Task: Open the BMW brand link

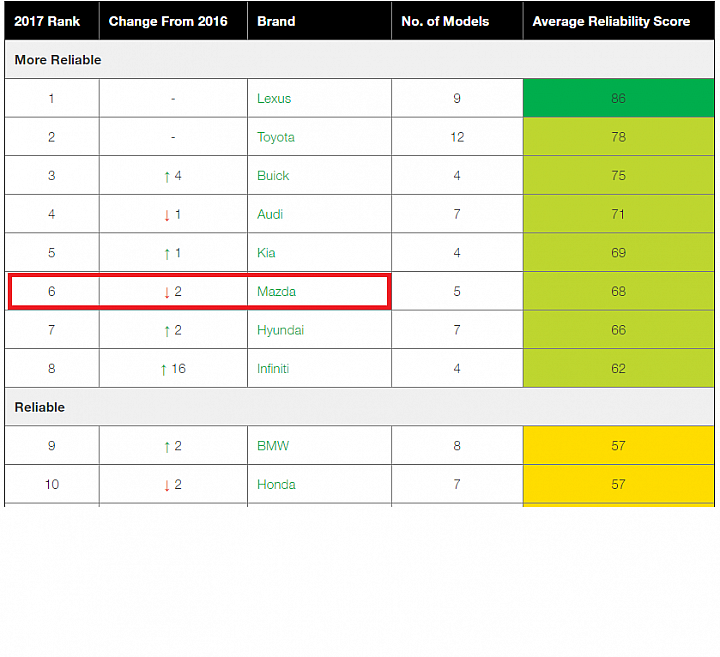Action: [273, 446]
